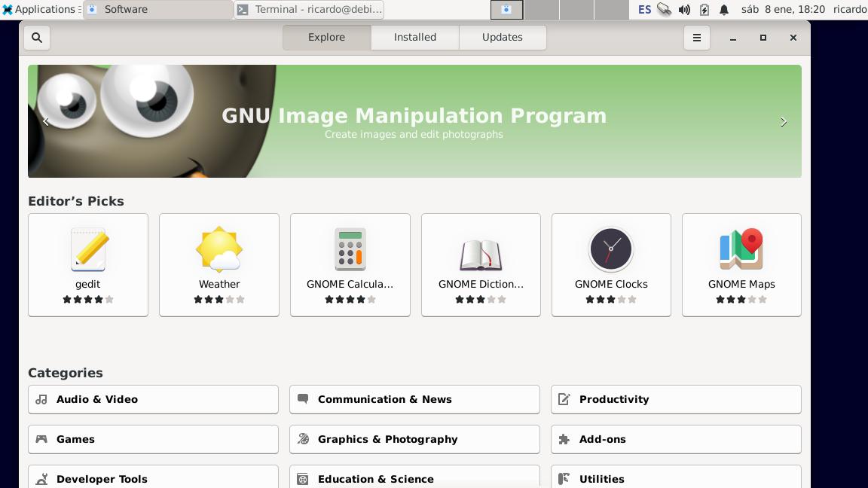
Task: Switch to the Terminal window in the taskbar
Action: coord(309,9)
